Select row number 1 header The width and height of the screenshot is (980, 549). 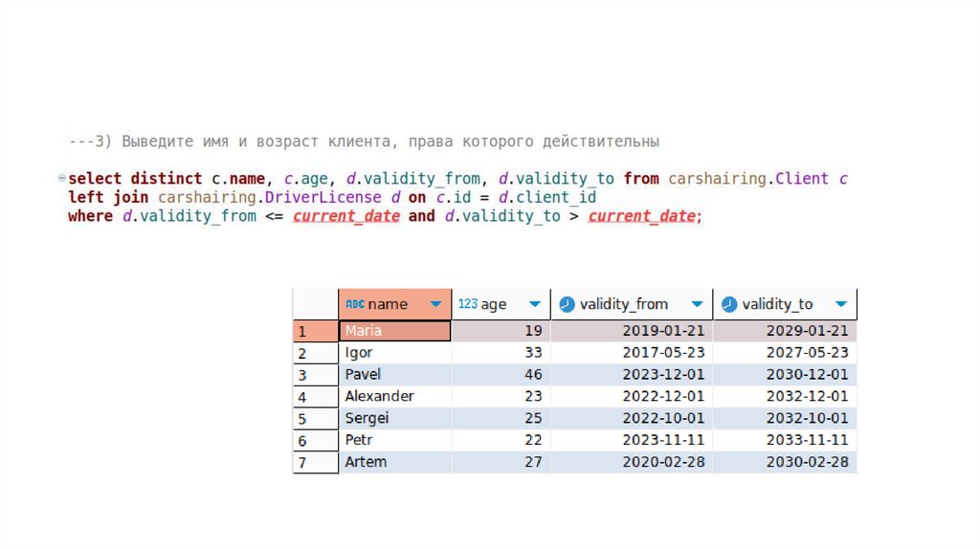[315, 331]
